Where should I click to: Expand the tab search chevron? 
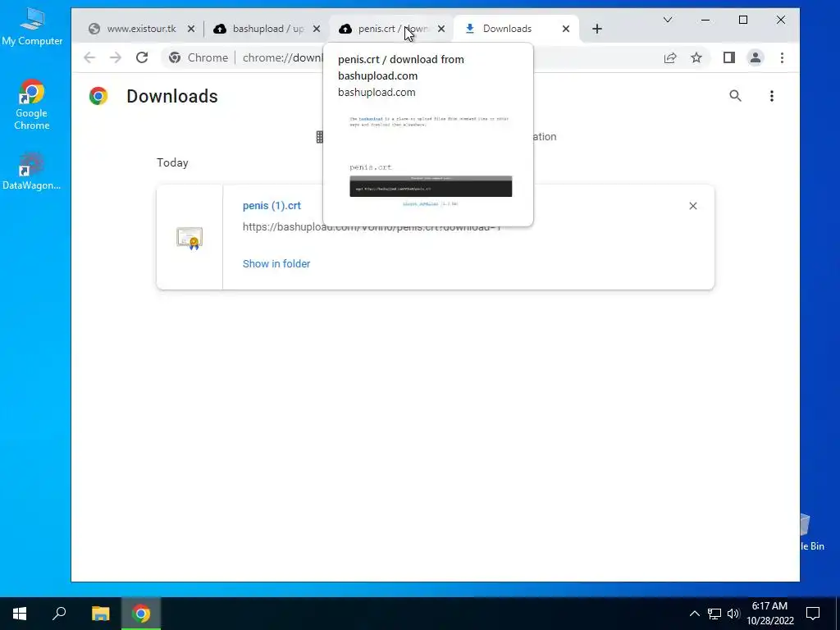[668, 20]
